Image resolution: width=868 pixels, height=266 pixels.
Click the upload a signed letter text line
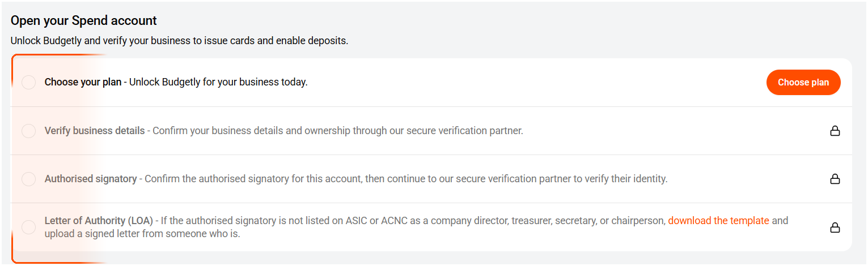(x=142, y=233)
